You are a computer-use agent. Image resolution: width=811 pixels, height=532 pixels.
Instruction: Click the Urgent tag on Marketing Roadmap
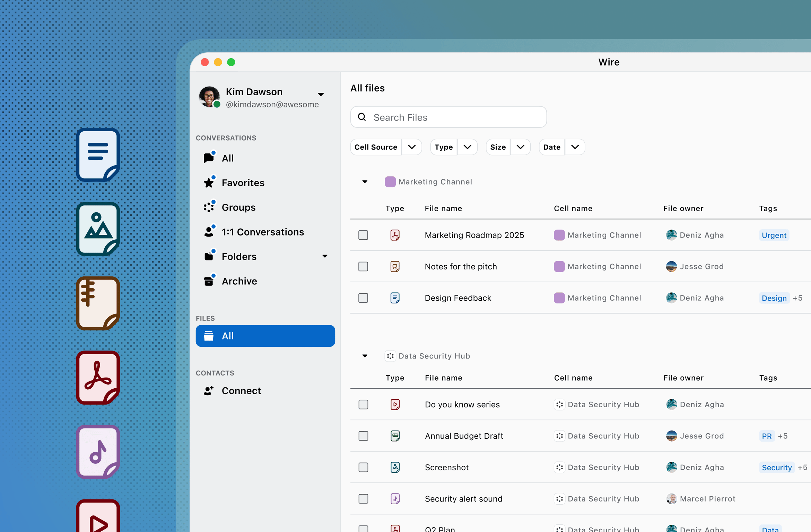pyautogui.click(x=774, y=235)
